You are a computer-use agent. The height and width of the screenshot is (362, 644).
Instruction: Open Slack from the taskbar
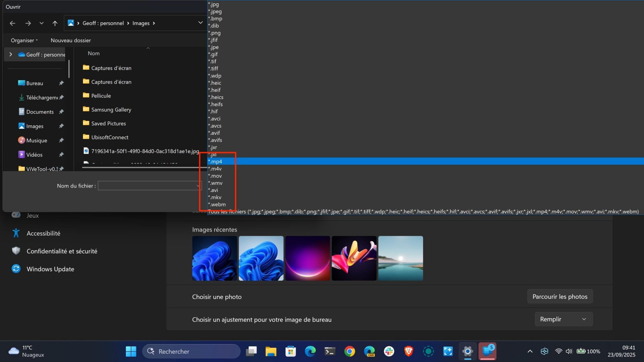coord(388,351)
